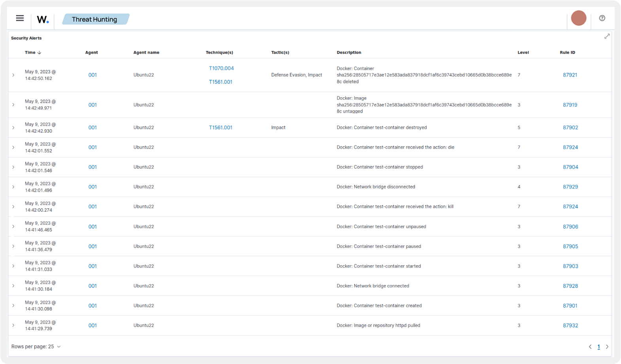Open agent 001 in container created row
The height and width of the screenshot is (364, 621).
coord(92,306)
